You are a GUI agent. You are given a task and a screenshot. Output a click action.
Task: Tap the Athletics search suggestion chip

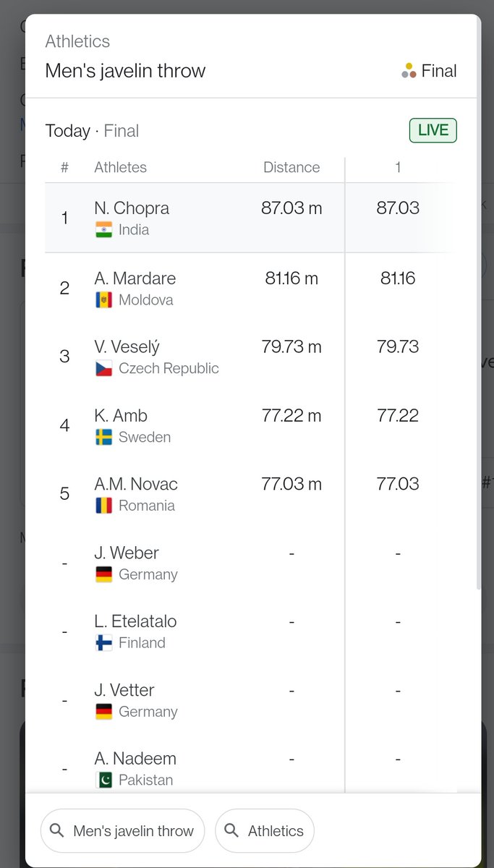click(265, 830)
